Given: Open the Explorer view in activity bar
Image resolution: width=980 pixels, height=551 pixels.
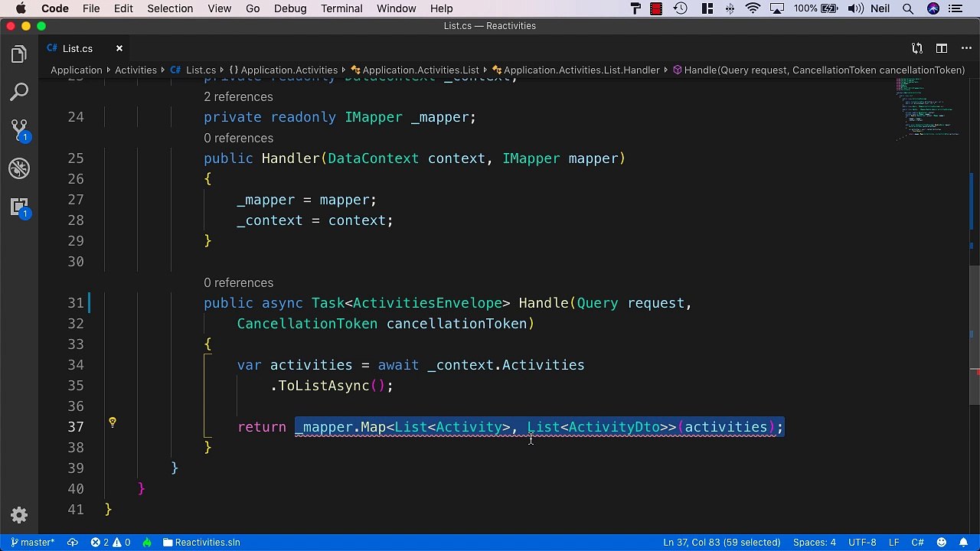Looking at the screenshot, I should pos(19,54).
